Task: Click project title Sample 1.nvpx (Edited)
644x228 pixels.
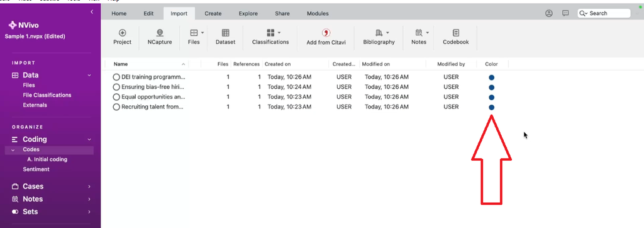Action: [x=35, y=37]
